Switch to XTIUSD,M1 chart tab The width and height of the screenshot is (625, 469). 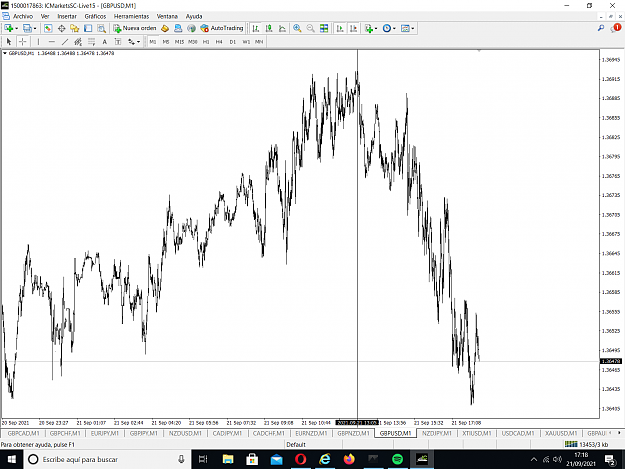pyautogui.click(x=477, y=433)
